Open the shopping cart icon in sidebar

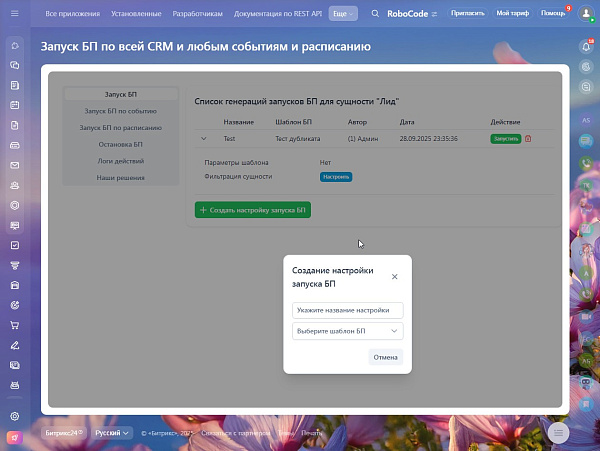15,325
